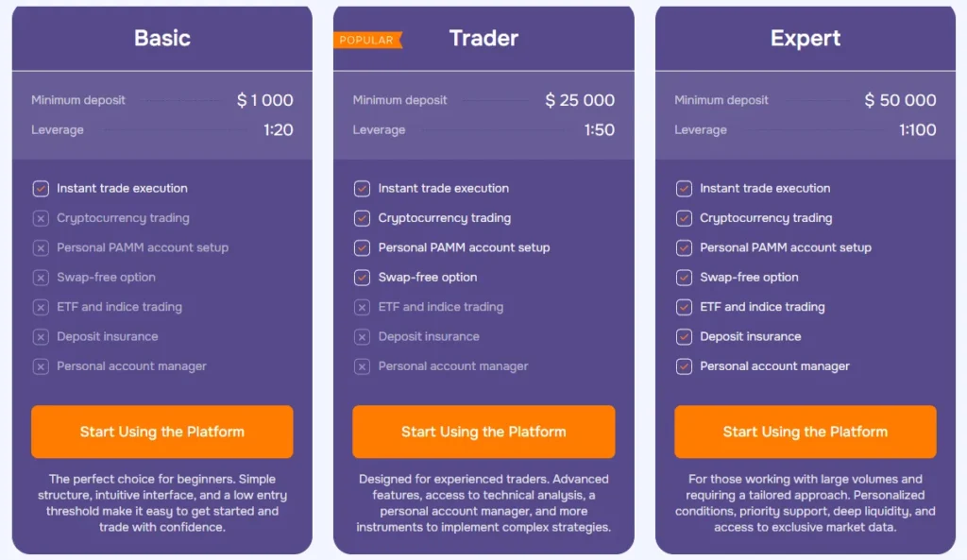
Task: Click the Basic plan Instant trade execution checkmark
Action: point(41,189)
